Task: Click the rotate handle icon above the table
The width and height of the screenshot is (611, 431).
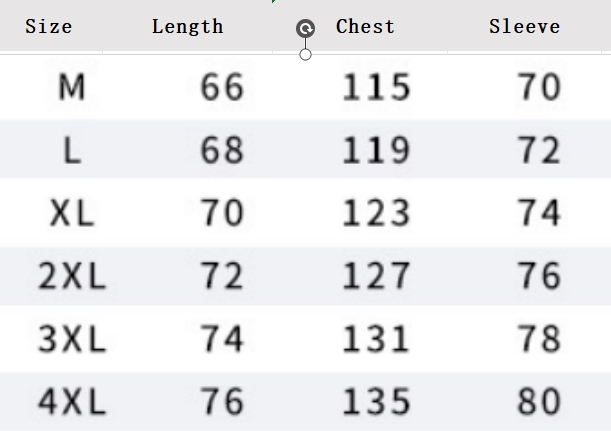Action: pos(306,28)
